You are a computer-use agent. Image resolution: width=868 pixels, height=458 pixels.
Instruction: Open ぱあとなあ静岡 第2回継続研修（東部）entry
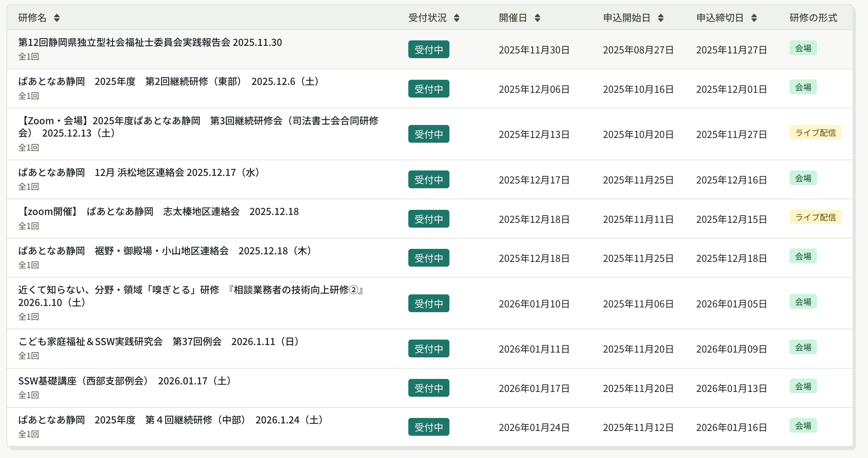point(169,81)
